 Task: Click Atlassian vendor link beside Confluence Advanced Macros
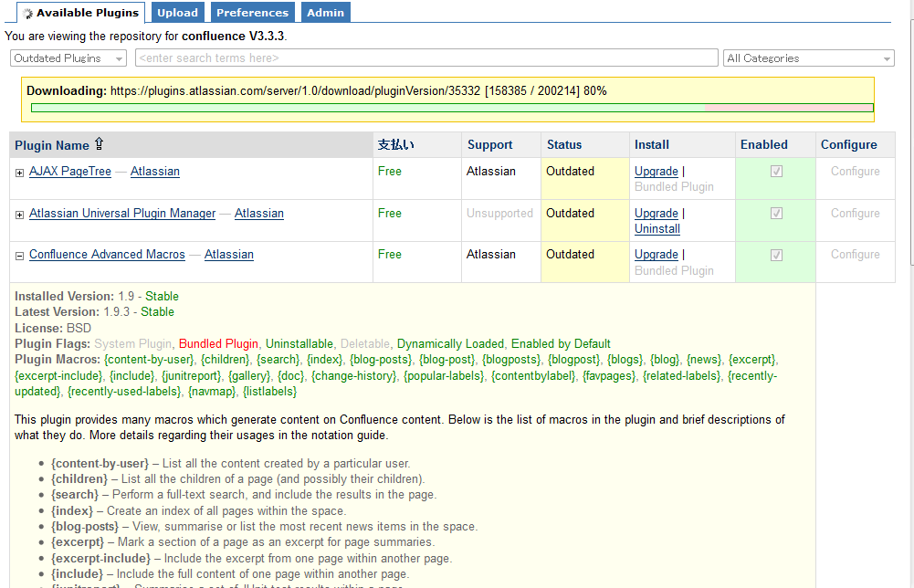click(x=229, y=255)
